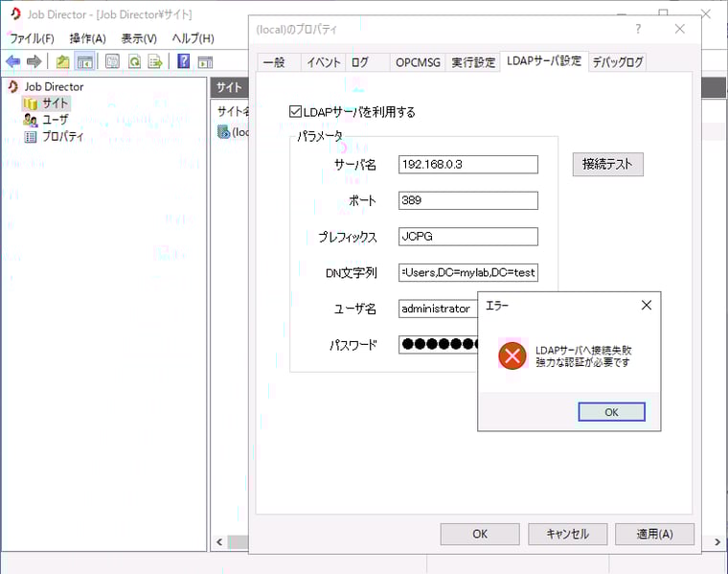Screen dimensions: 728x574
Task: Click the Properties toolbar icon
Action: [x=112, y=61]
